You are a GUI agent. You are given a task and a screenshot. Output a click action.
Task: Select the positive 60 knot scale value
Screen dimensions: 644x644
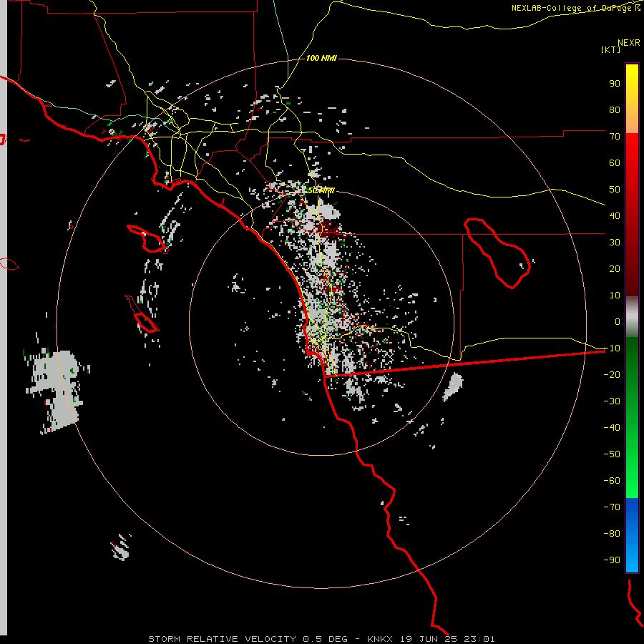(615, 163)
